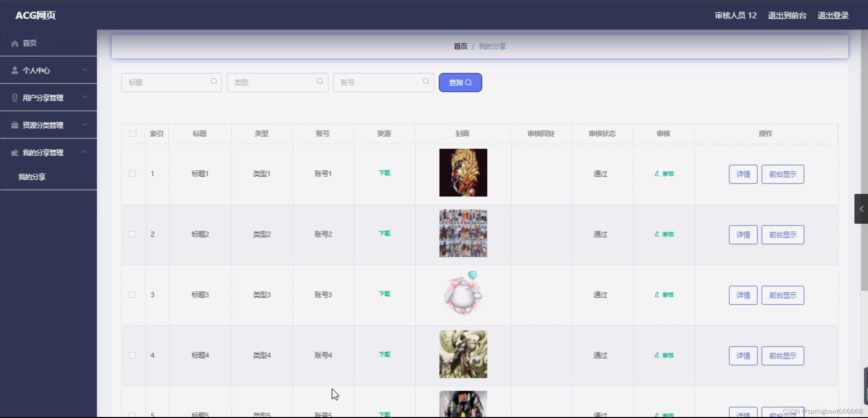The height and width of the screenshot is (418, 868).
Task: Click the 类型2 cell
Action: click(x=262, y=234)
